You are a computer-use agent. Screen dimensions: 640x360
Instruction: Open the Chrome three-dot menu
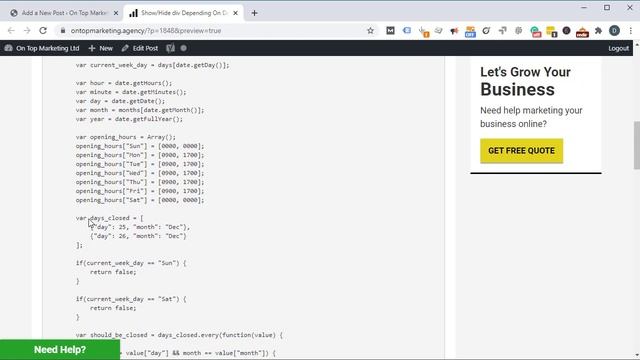[631, 31]
